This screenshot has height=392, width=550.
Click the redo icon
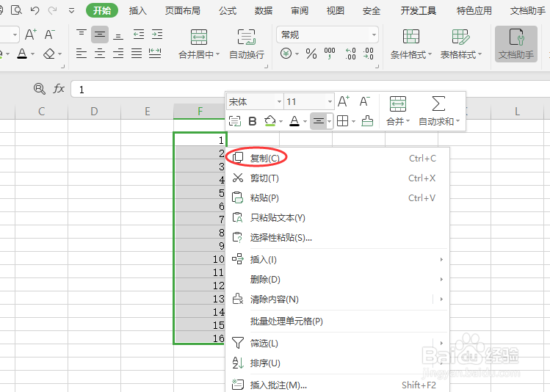pyautogui.click(x=53, y=10)
